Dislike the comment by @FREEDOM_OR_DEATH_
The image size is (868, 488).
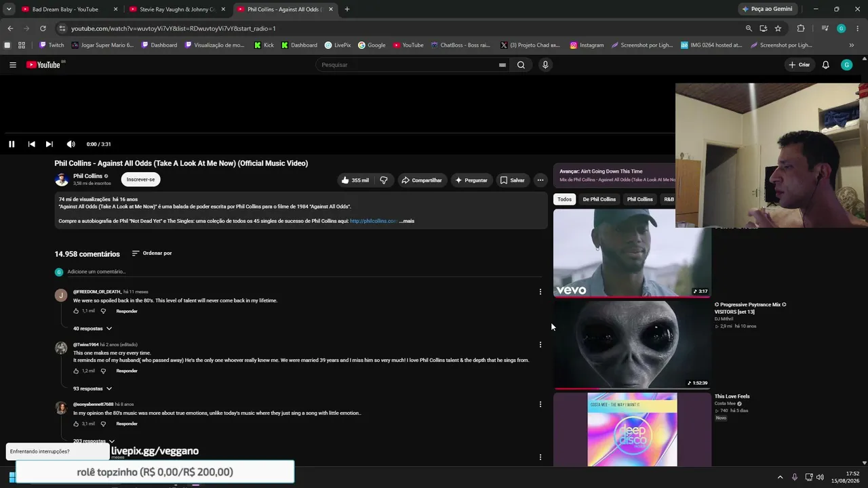(103, 311)
